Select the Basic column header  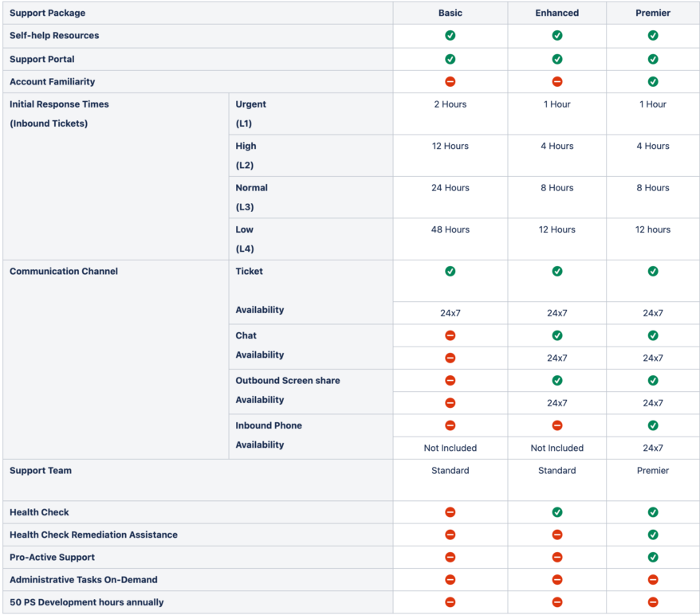[450, 13]
